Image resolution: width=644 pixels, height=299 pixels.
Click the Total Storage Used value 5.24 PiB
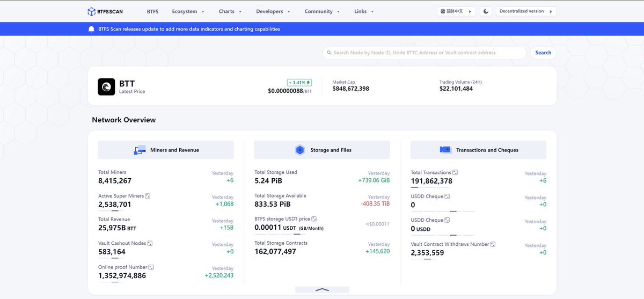[268, 181]
